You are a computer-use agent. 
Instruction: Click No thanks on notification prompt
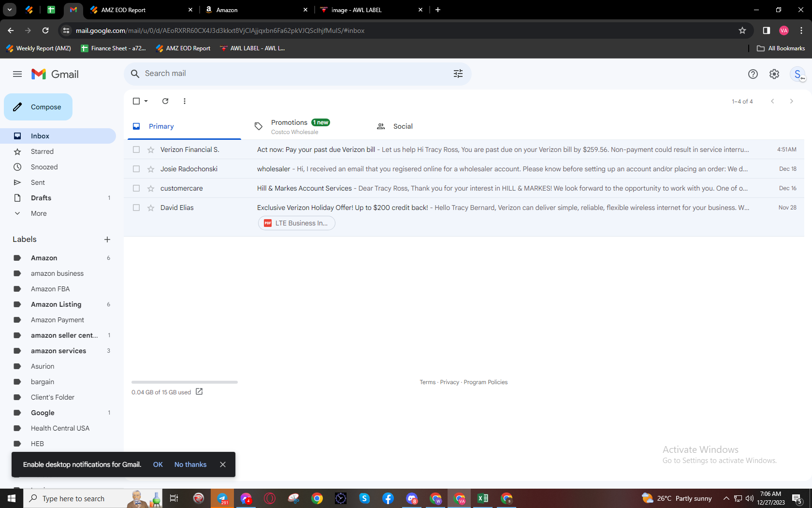tap(190, 464)
